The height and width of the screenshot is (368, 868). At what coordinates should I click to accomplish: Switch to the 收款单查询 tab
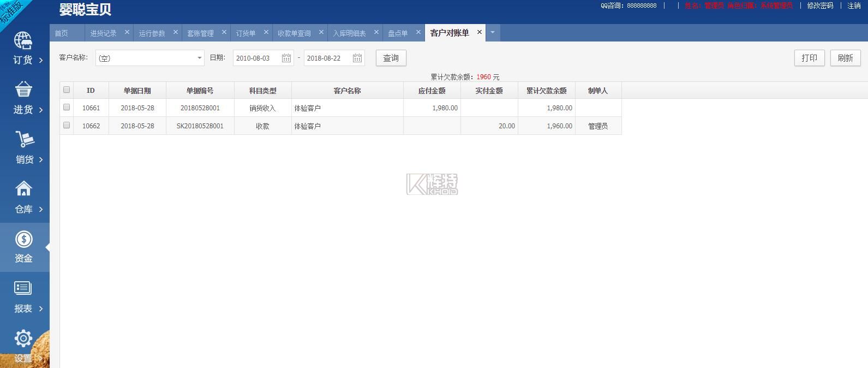tap(294, 33)
